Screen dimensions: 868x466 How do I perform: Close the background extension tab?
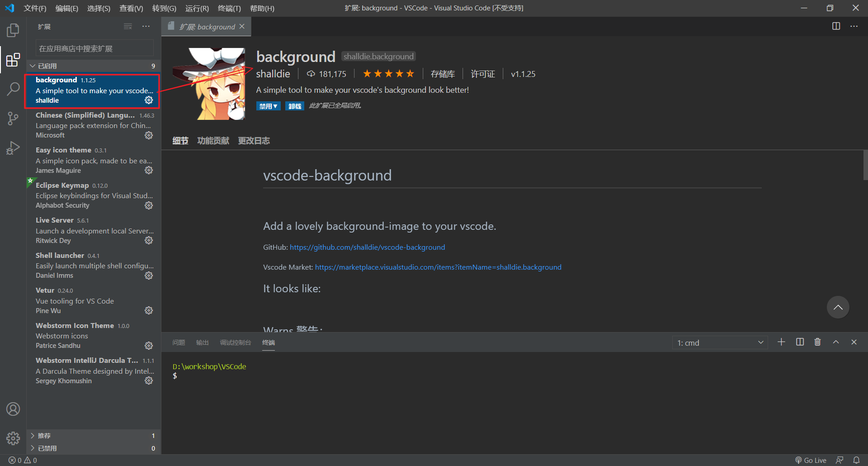(x=242, y=26)
